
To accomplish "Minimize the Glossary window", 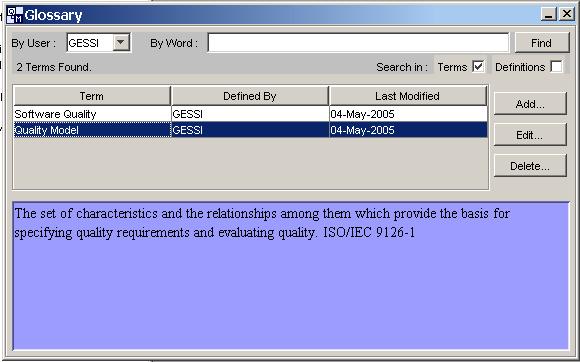I will point(549,14).
